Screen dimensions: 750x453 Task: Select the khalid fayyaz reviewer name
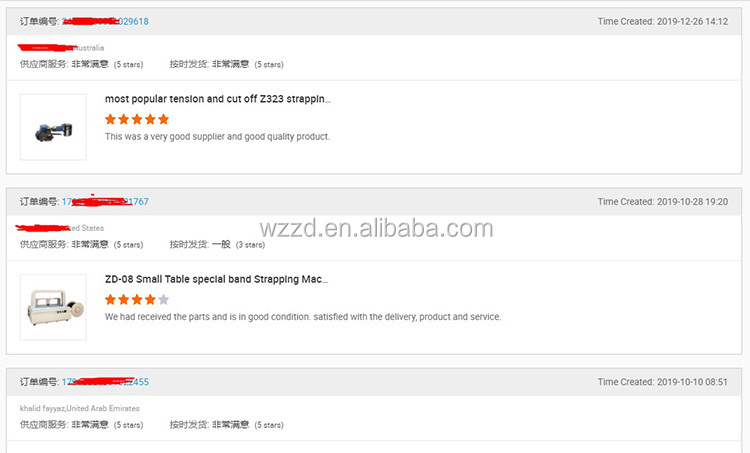pyautogui.click(x=42, y=409)
